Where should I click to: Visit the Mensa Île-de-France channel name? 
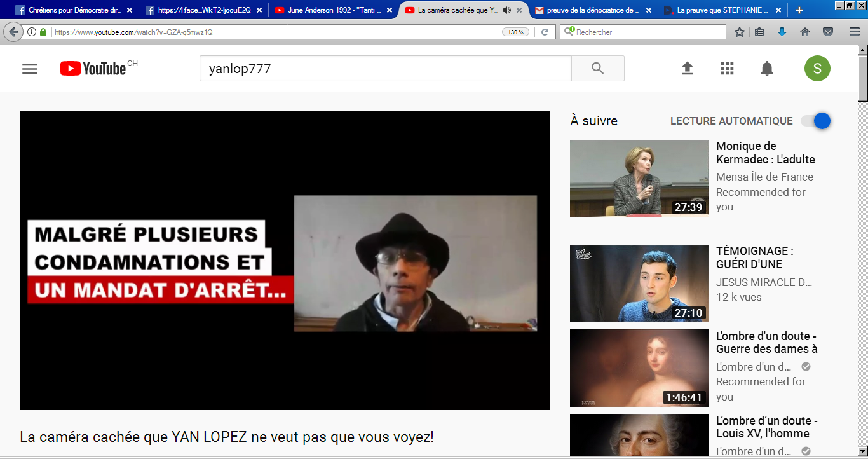coord(764,177)
